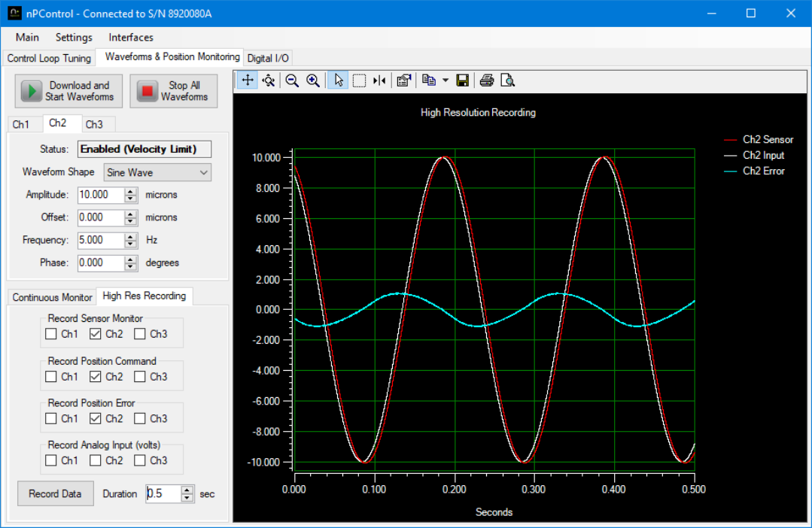This screenshot has height=528, width=812.
Task: Check Ch3 under Record Analog Input
Action: [140, 460]
